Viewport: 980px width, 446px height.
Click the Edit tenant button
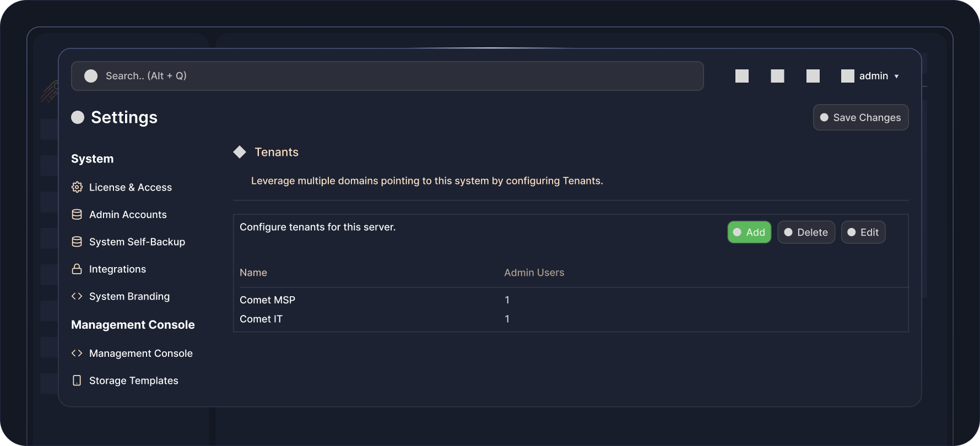pos(863,232)
